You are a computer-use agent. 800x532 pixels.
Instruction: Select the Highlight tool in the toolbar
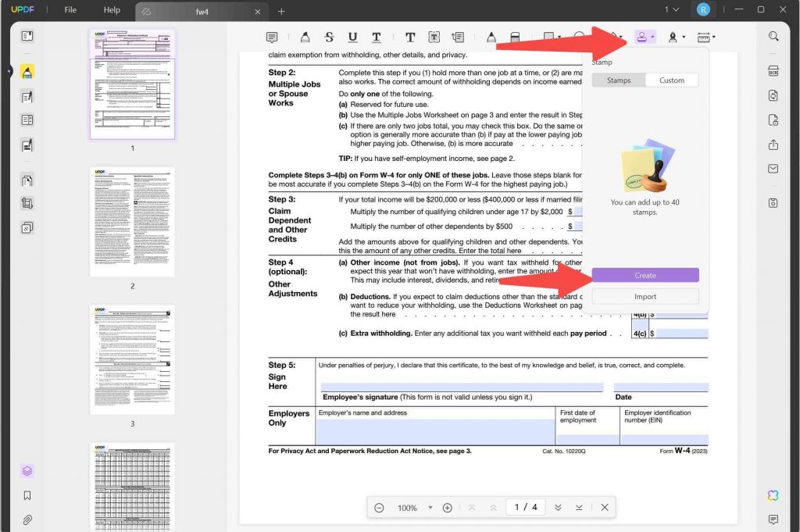click(x=305, y=36)
